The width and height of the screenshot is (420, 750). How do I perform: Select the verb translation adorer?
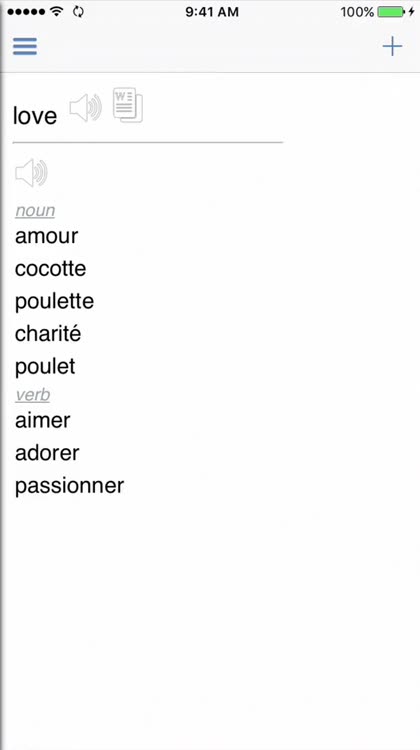tap(47, 453)
